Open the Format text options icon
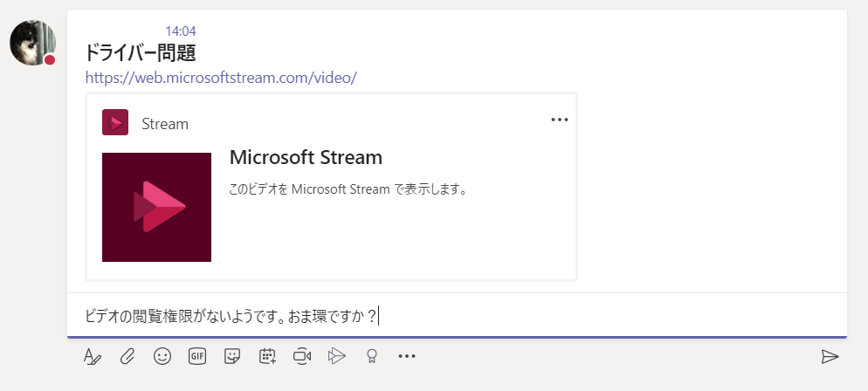The height and width of the screenshot is (391, 868). coord(93,356)
